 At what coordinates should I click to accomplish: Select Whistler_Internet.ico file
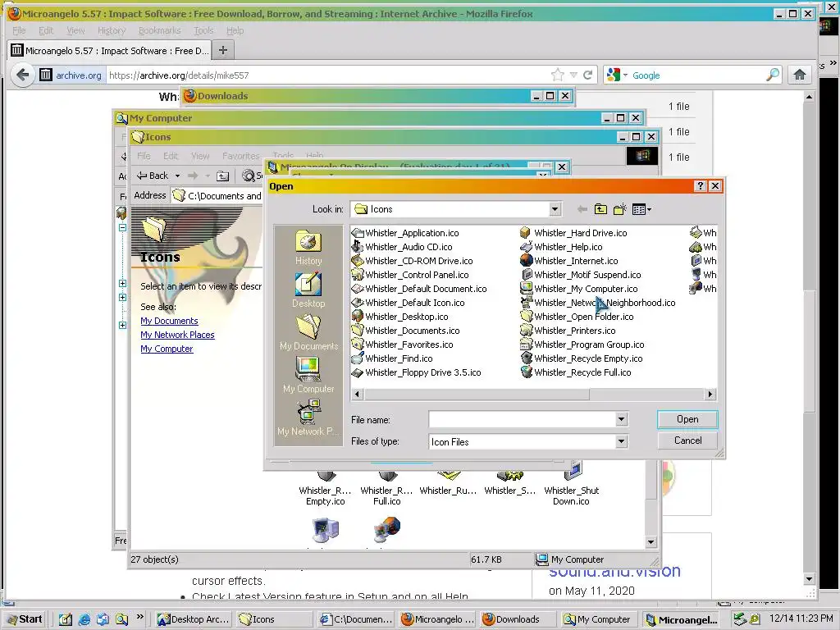pyautogui.click(x=569, y=261)
